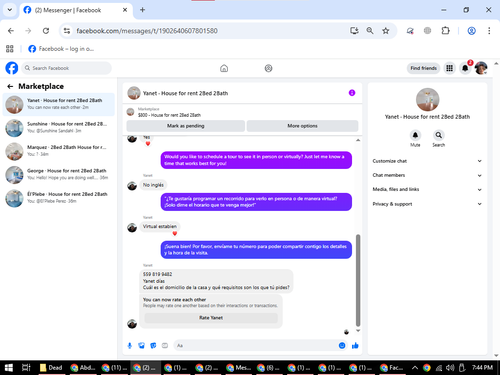
Task: Click the Find friends button
Action: click(423, 68)
